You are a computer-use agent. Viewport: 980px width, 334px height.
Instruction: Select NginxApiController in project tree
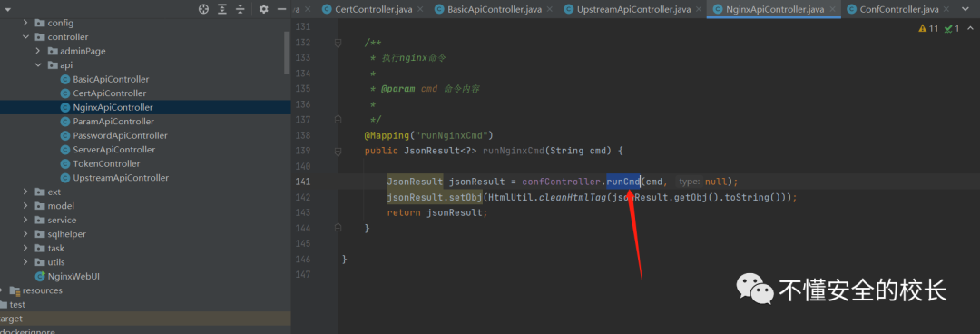113,108
